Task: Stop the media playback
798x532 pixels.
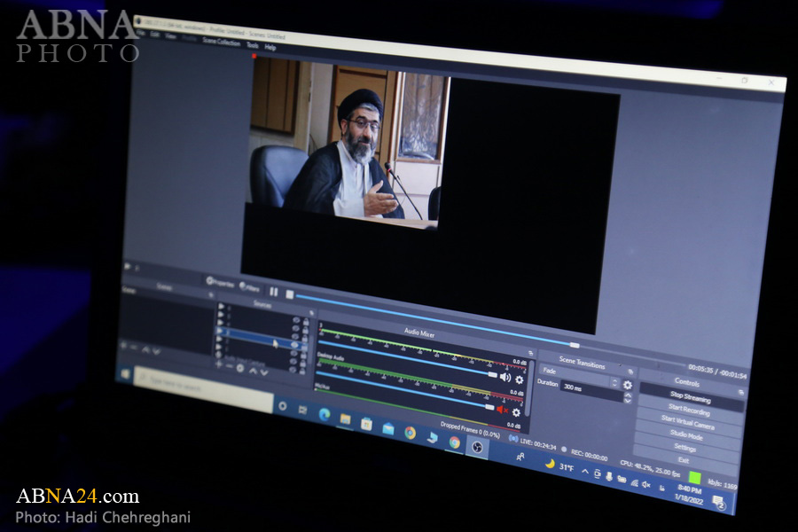Action: [x=289, y=294]
